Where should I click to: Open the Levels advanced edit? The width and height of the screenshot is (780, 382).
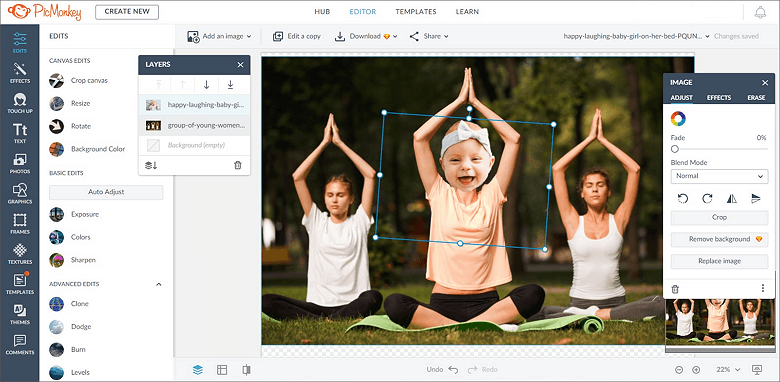pos(70,372)
